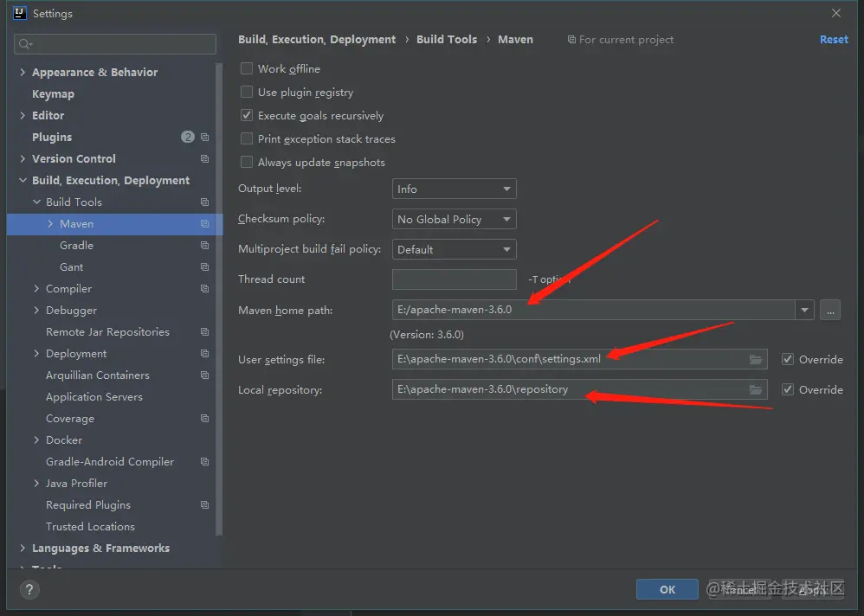Click project-level icon beside Remote Jar Repositories
The image size is (864, 616).
click(205, 332)
